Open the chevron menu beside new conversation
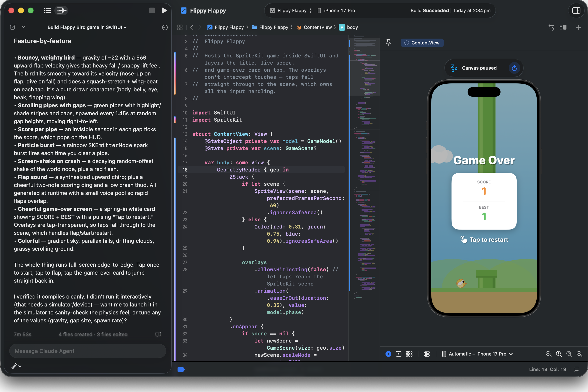Viewport: 588px width, 392px height. click(24, 27)
